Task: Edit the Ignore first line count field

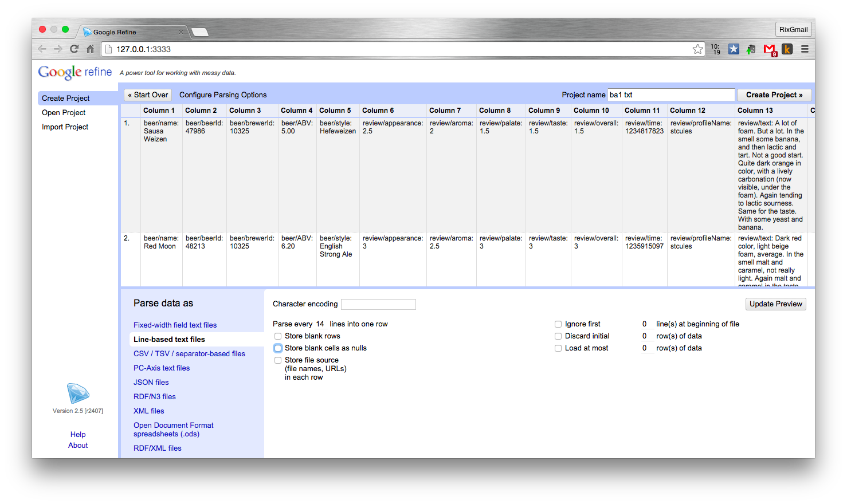Action: [647, 324]
